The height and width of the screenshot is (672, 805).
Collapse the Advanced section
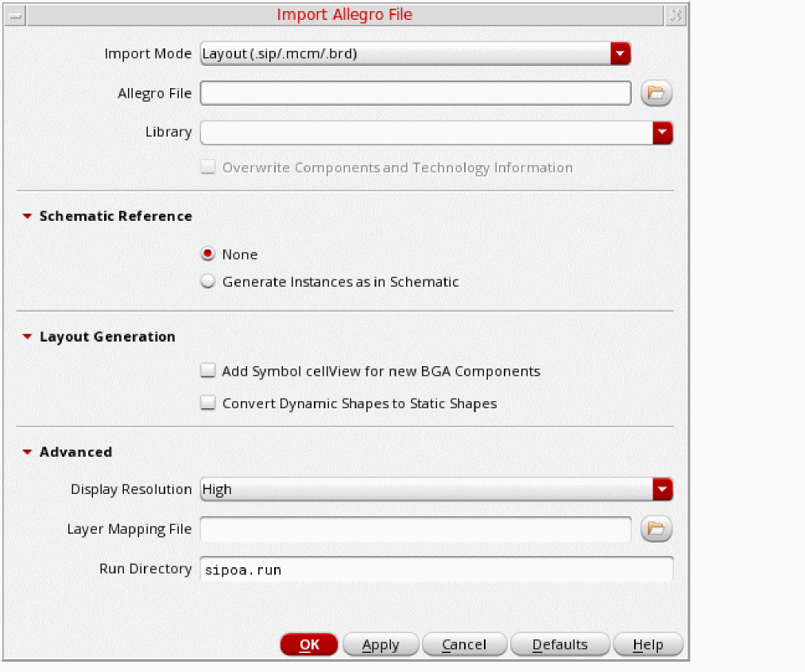[27, 452]
